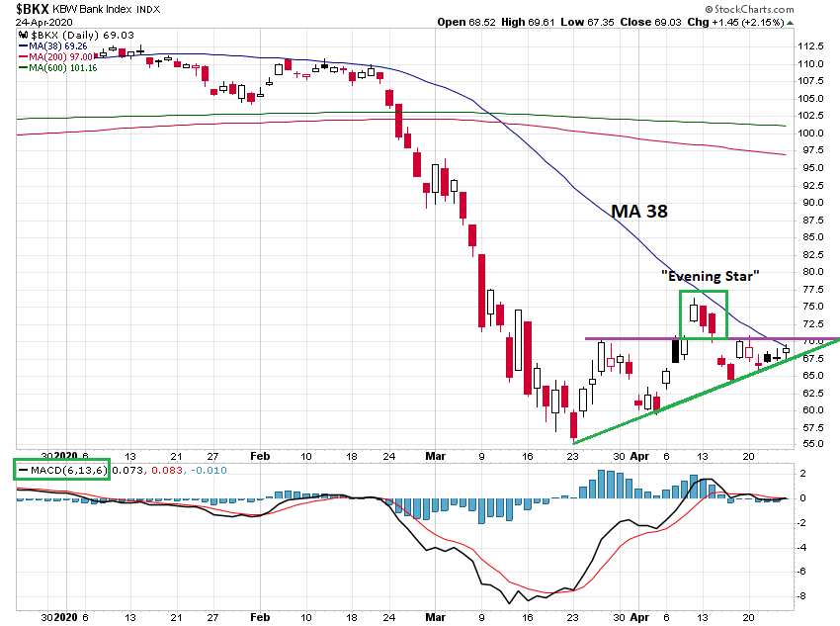Click the copyright symbol before StockCharts.com
840x626 pixels.
pos(709,9)
